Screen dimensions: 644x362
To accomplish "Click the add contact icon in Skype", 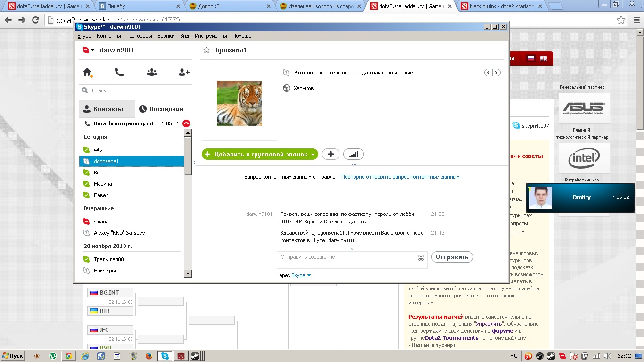I will coord(184,72).
